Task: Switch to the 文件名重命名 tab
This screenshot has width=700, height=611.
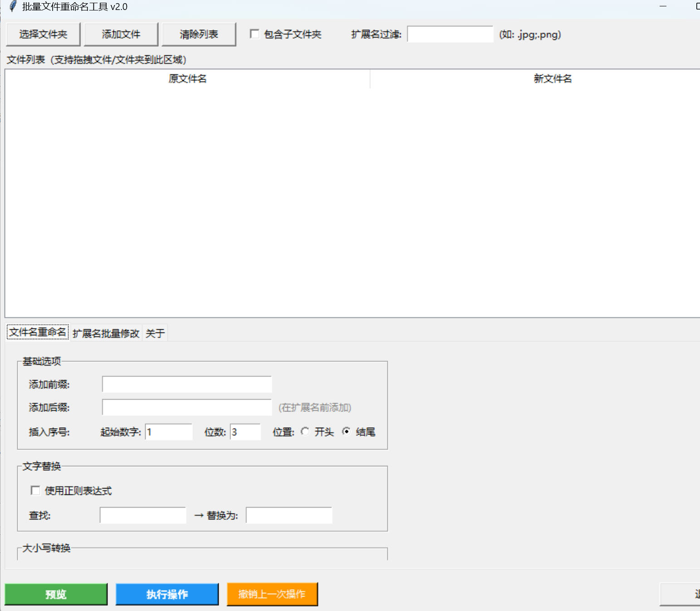Action: pyautogui.click(x=38, y=332)
